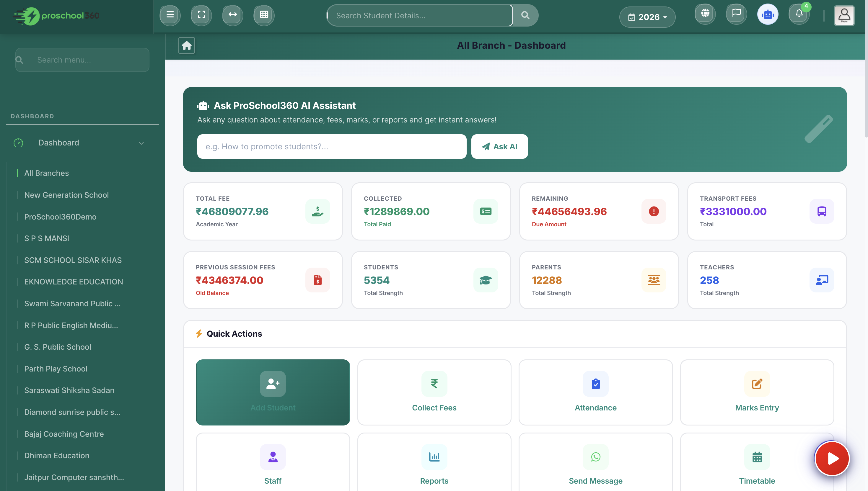
Task: Open G. S. Public School branch
Action: pyautogui.click(x=57, y=347)
